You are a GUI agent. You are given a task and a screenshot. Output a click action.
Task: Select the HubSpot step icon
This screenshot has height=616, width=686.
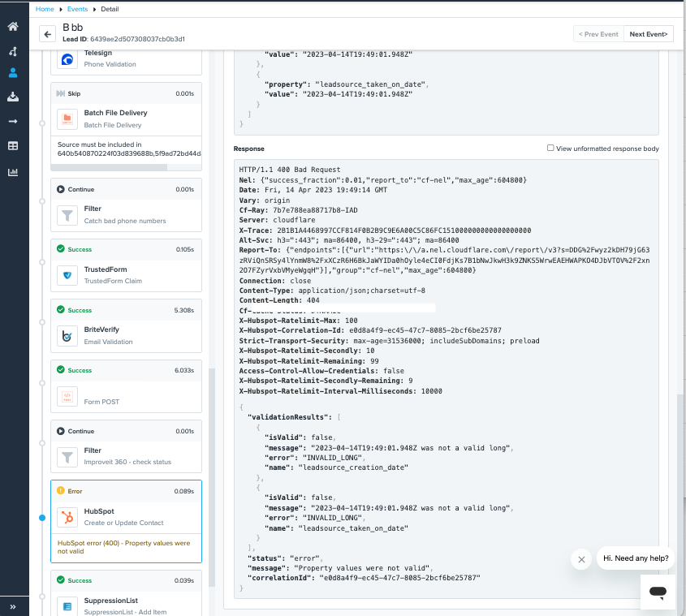coord(67,518)
